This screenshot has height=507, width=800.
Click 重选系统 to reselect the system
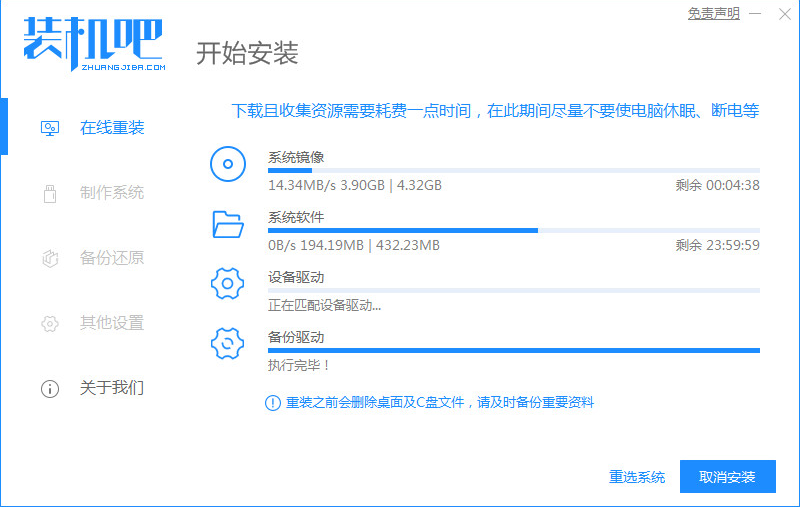tap(637, 477)
